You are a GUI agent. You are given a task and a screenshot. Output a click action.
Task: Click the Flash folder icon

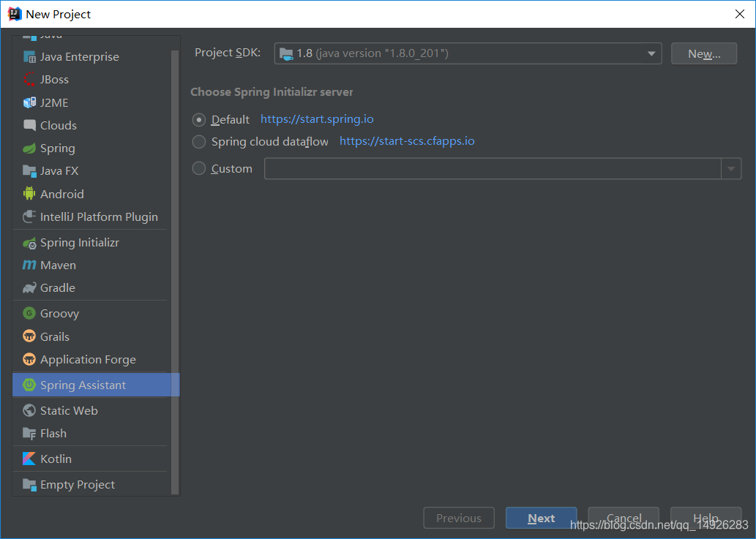pyautogui.click(x=29, y=434)
